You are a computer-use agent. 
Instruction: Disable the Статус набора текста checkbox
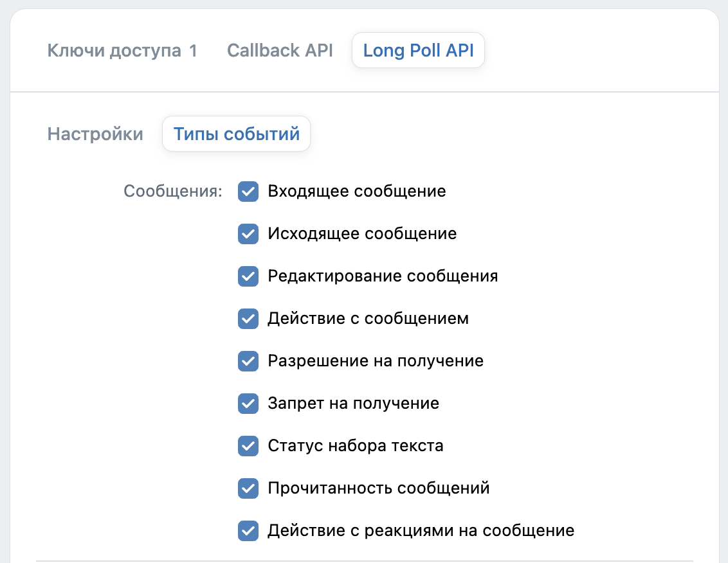pyautogui.click(x=248, y=446)
